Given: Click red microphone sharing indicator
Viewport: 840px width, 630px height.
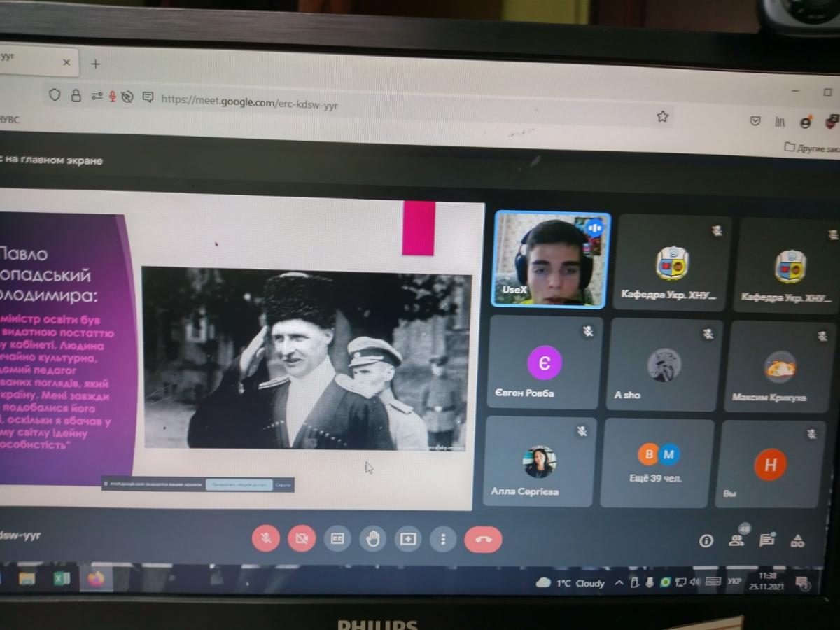Looking at the screenshot, I should pos(113,97).
